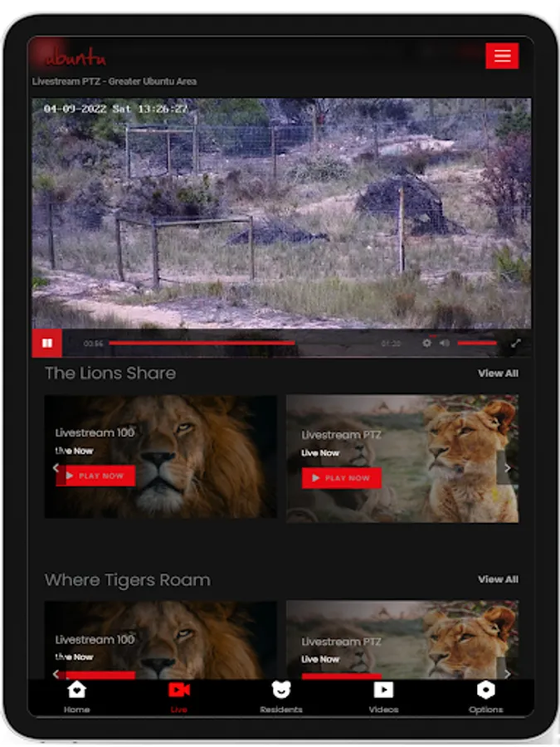
Task: Play Now on Lions Share Livestream PTZ
Action: pos(342,478)
